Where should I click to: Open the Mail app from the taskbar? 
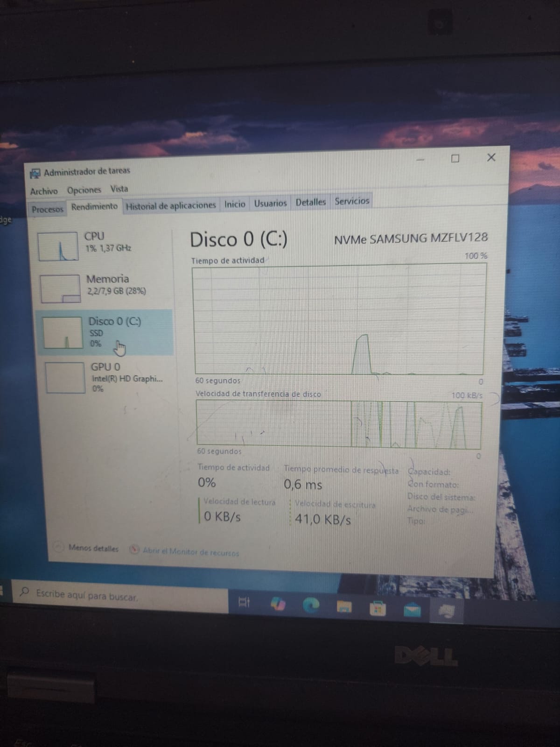412,610
